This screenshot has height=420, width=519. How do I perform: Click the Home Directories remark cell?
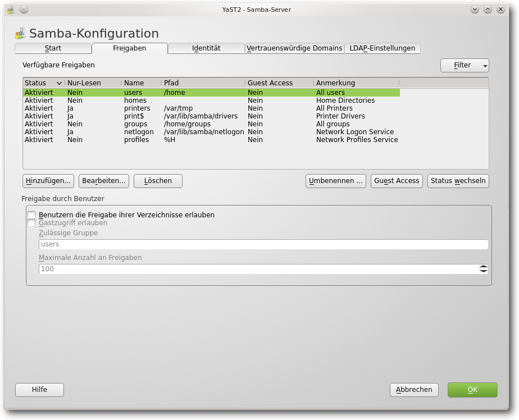coord(345,101)
